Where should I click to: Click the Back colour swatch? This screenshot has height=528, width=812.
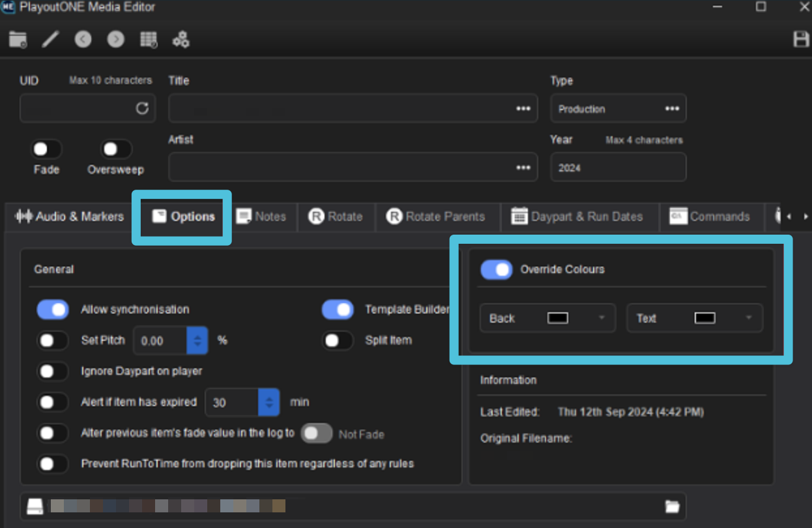[558, 318]
